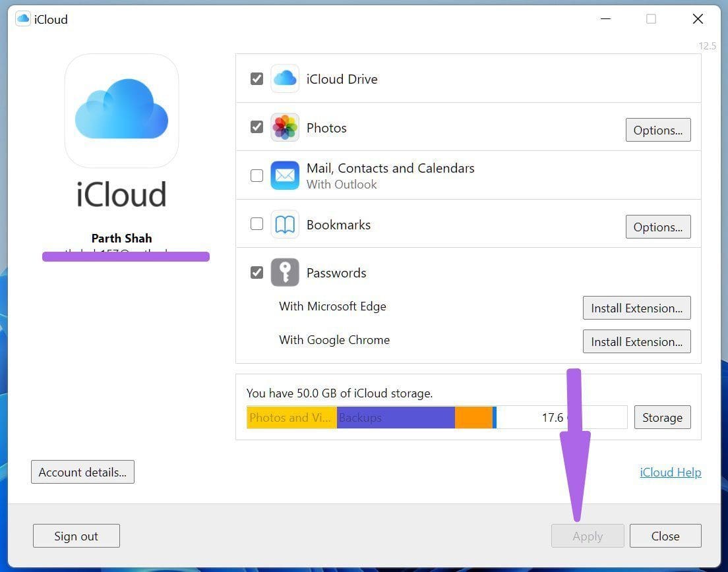Open Options for Bookmarks

click(x=658, y=227)
